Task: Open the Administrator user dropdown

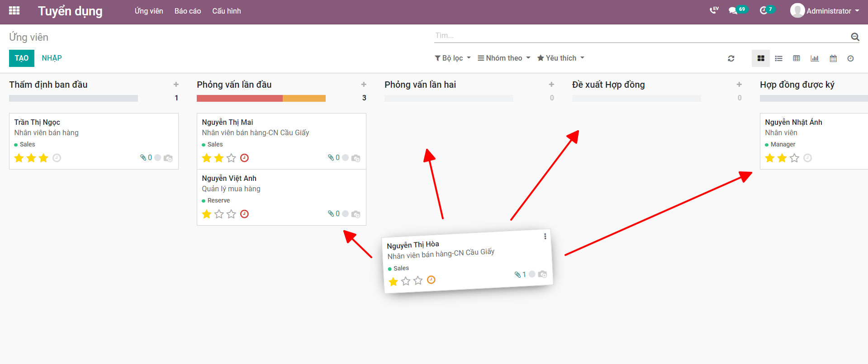Action: click(825, 10)
